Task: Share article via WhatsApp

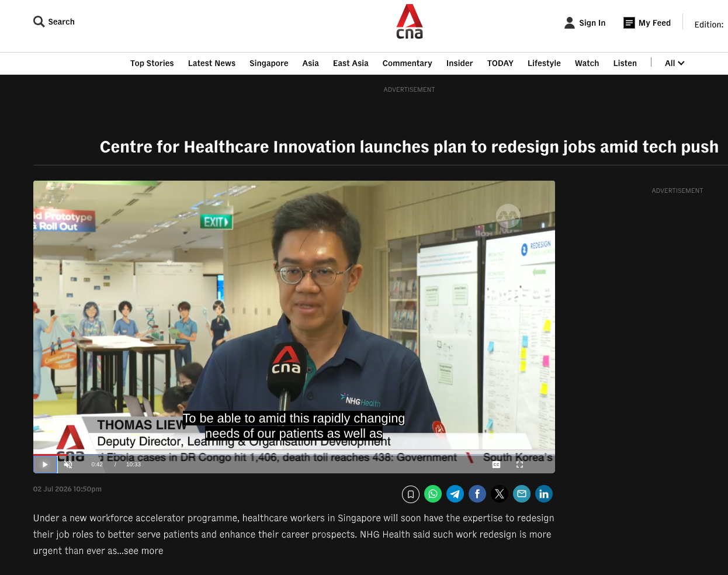Action: pos(433,494)
